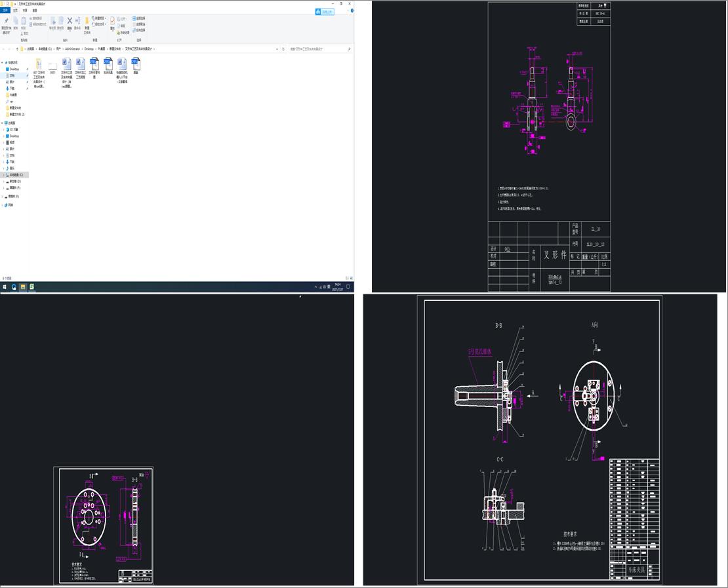The width and height of the screenshot is (728, 588).
Task: Click the Up arrow navigation button
Action: click(17, 49)
